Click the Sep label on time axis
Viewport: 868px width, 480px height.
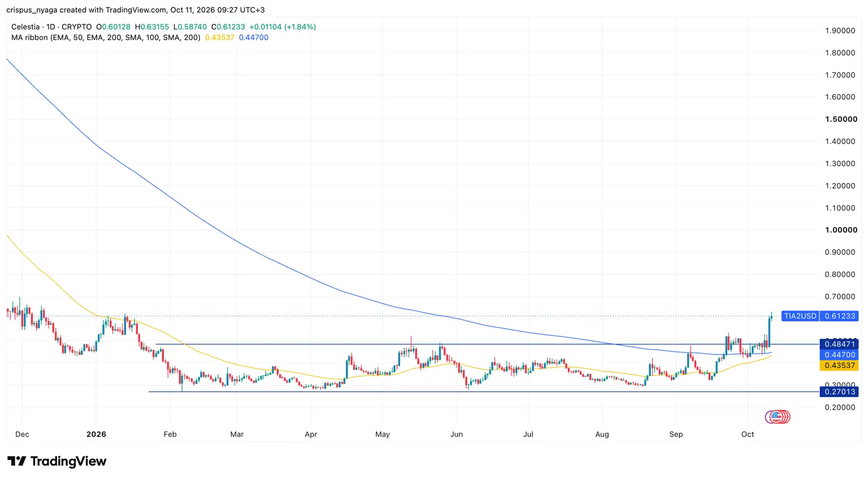676,434
